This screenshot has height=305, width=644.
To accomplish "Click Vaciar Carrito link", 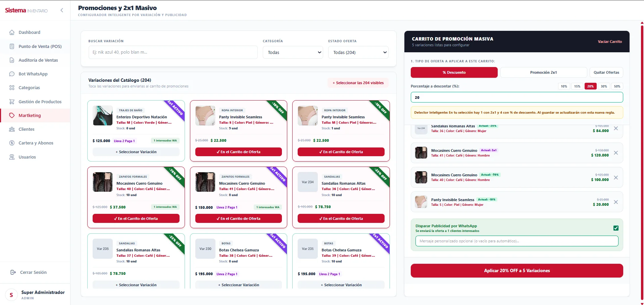I will tap(610, 42).
